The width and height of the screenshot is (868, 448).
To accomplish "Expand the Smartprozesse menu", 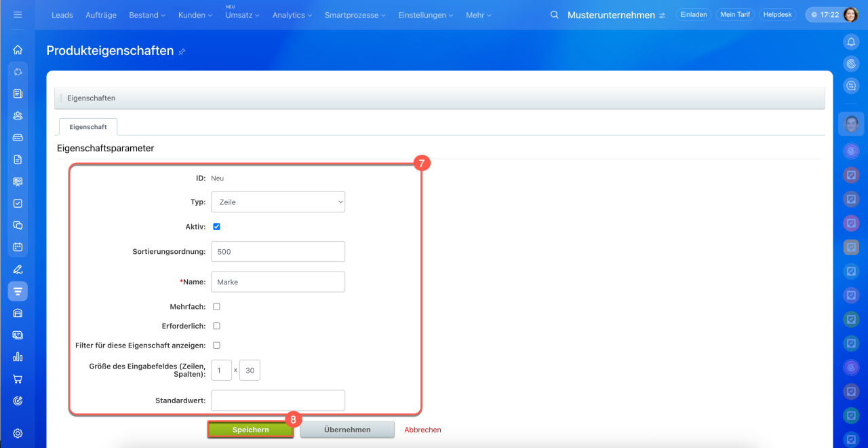I will point(355,15).
